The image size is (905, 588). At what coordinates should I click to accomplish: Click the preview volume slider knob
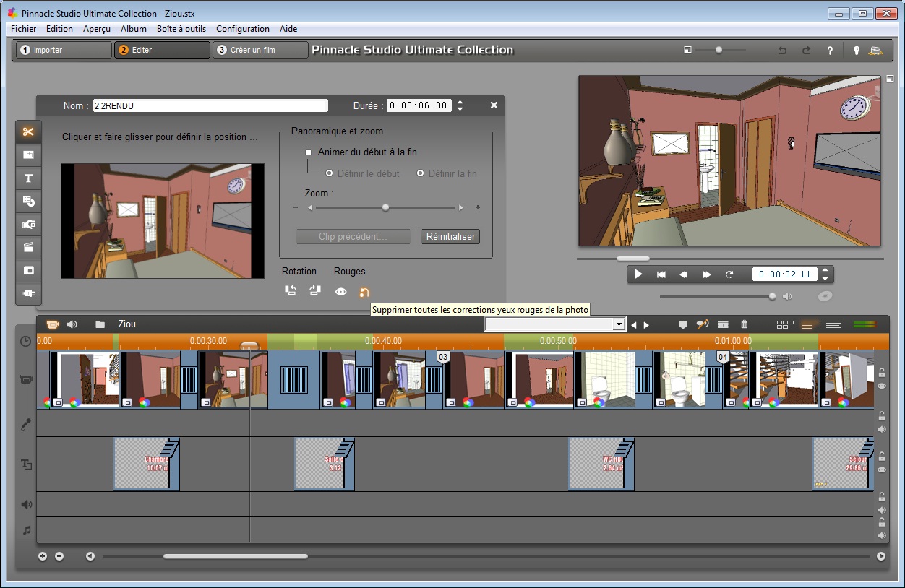(773, 296)
